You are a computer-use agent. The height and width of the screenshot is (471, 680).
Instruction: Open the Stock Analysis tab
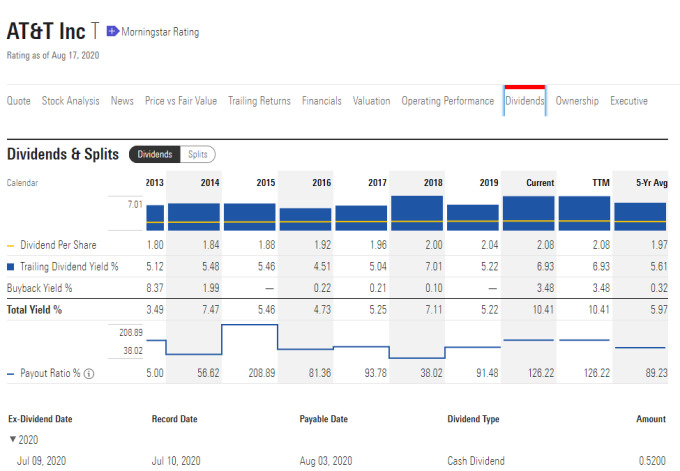pos(70,101)
